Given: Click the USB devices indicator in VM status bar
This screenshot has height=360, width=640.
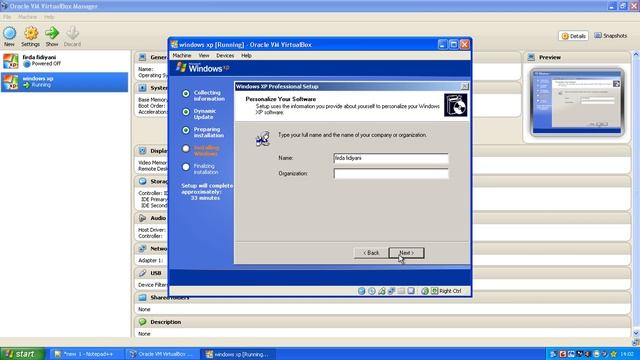Looking at the screenshot, I should pos(382,291).
